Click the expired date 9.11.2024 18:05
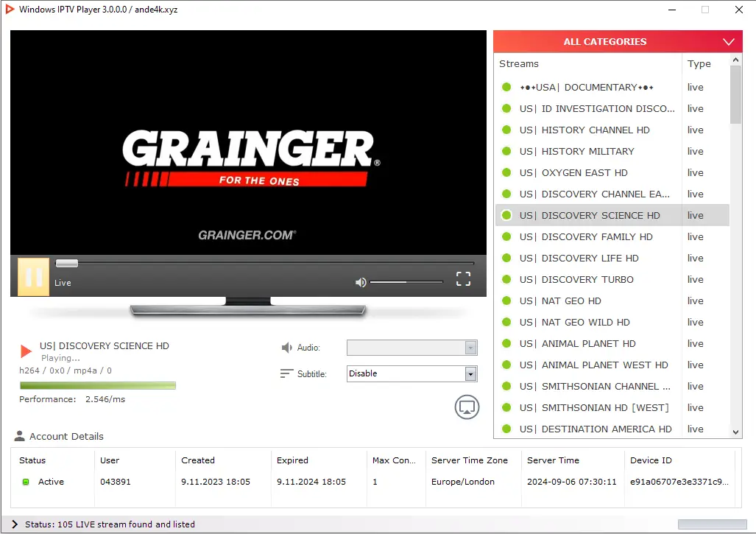 [x=311, y=482]
